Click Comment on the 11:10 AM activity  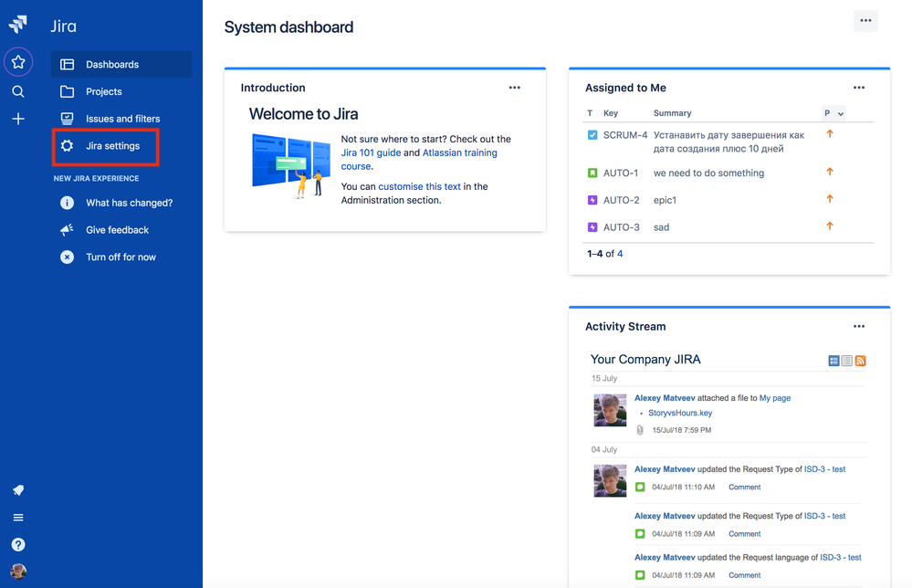point(745,487)
